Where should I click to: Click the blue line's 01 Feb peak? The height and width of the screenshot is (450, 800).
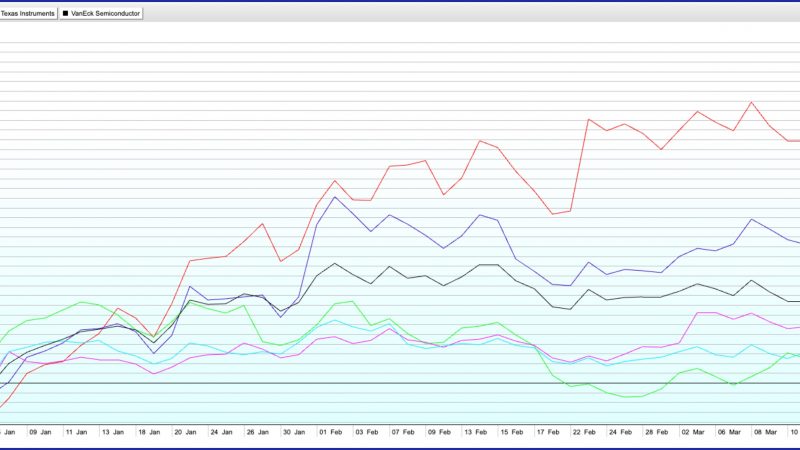tap(335, 197)
